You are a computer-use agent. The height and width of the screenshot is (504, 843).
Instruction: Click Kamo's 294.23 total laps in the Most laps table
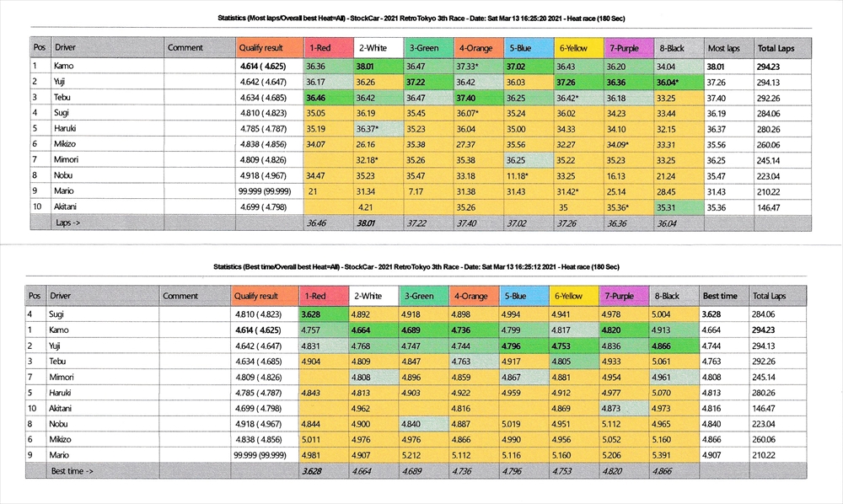(768, 65)
